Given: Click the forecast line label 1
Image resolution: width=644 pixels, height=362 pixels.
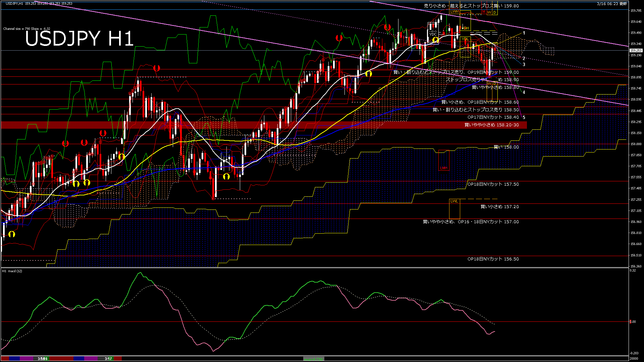Looking at the screenshot, I should tap(524, 33).
